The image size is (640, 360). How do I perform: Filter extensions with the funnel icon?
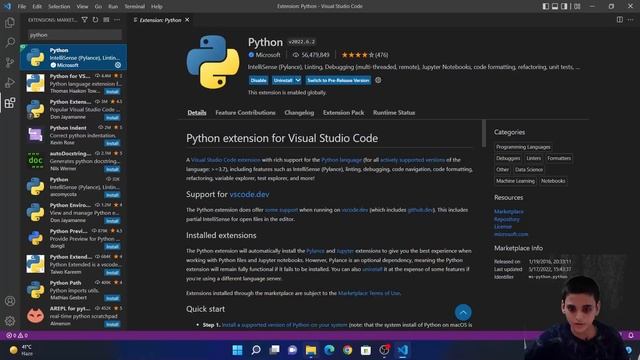point(84,20)
